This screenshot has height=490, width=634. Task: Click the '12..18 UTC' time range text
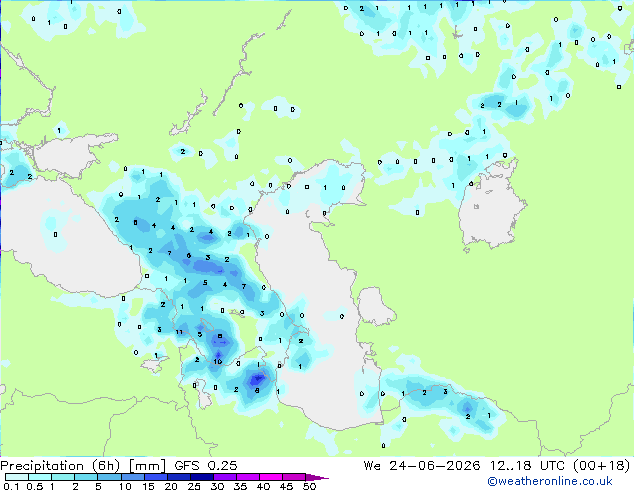526,466
